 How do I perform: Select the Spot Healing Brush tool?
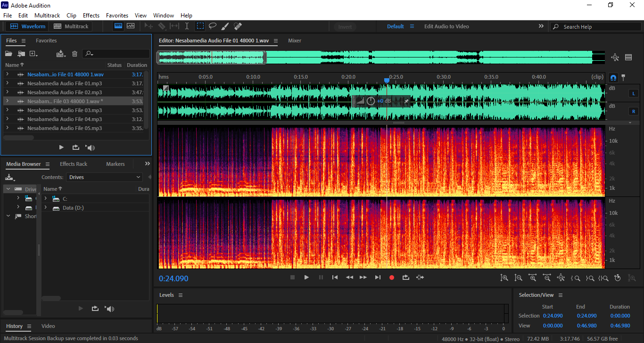[x=238, y=26]
